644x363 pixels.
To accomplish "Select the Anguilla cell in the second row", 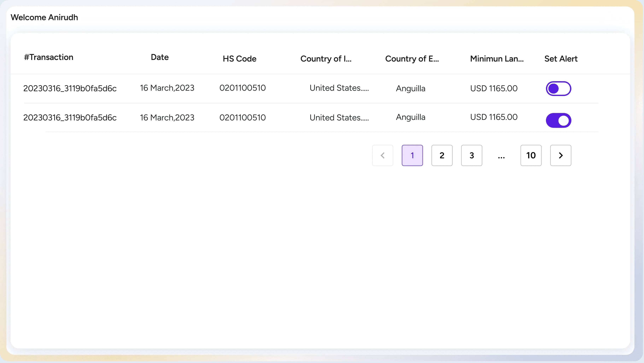I will (x=410, y=117).
